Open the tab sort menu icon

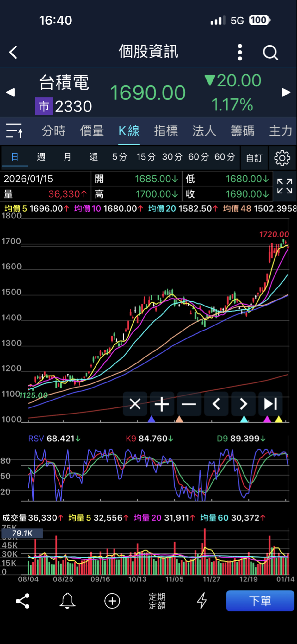click(15, 131)
